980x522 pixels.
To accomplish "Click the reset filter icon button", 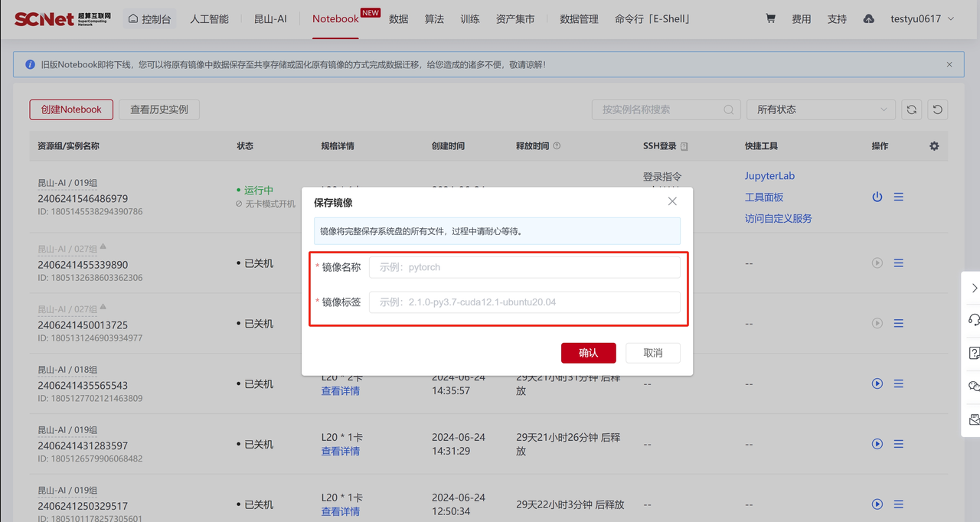I will tap(938, 109).
